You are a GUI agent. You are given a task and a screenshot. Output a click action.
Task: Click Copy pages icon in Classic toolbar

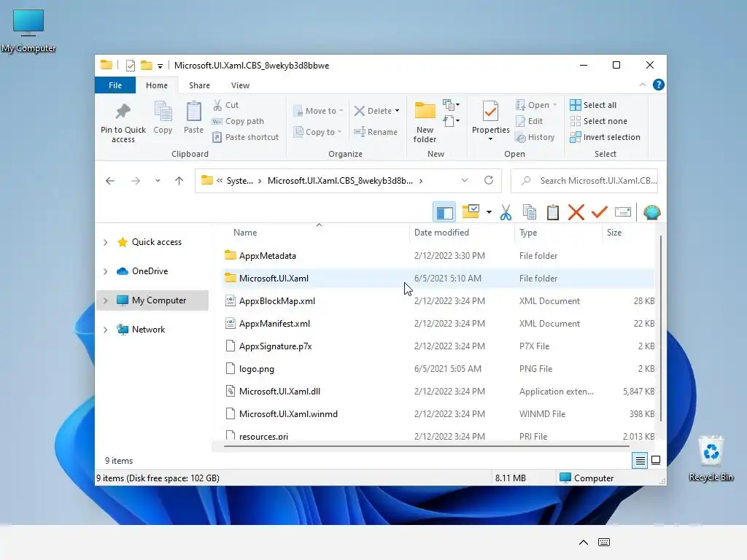[530, 212]
